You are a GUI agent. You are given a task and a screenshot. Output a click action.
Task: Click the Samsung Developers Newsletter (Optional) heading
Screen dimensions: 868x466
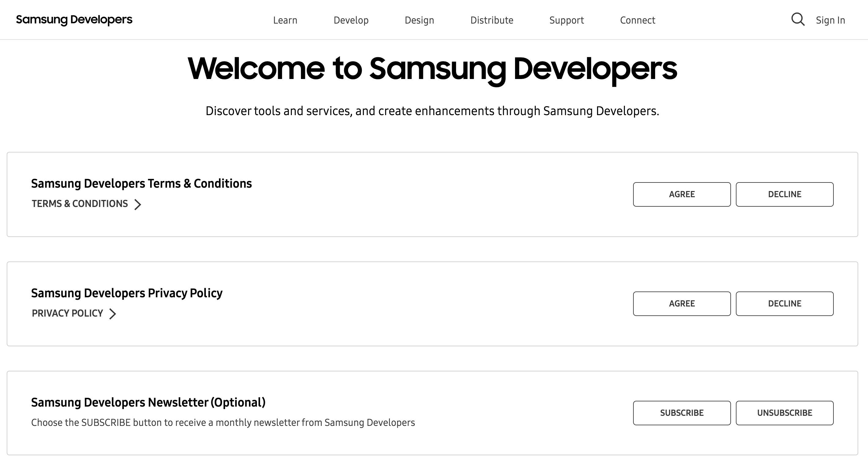(148, 403)
